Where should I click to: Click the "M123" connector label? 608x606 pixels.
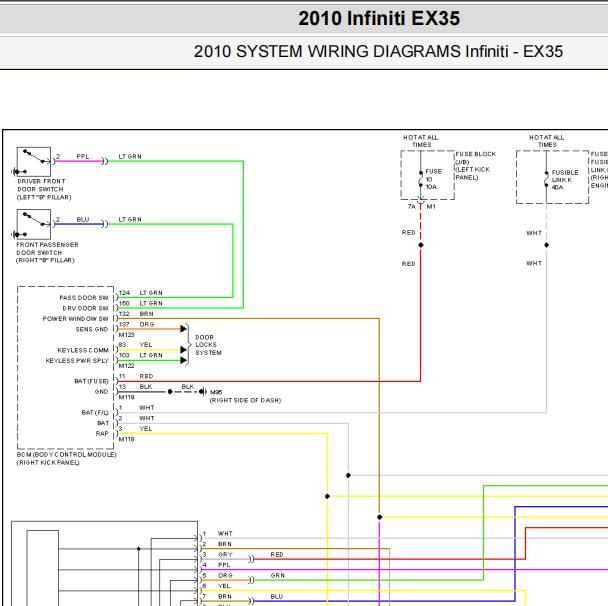coord(126,335)
